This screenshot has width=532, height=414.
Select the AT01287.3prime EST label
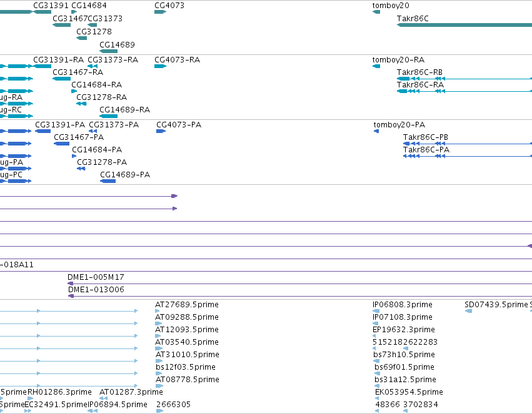131,392
